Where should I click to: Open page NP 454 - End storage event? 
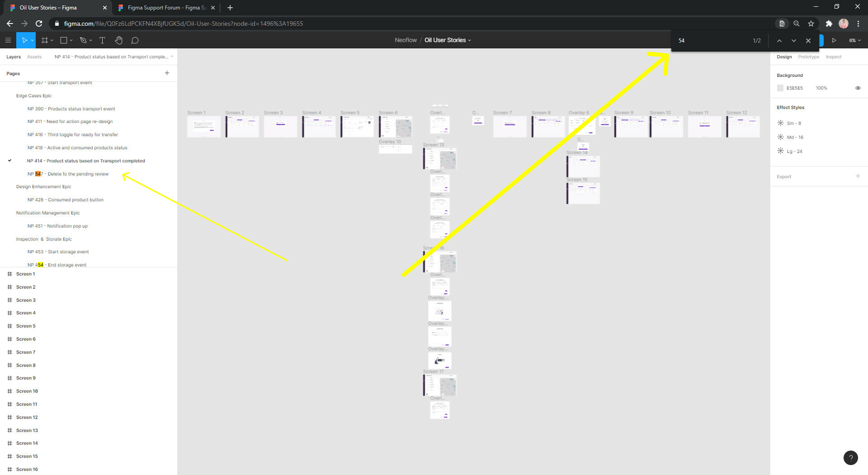point(57,265)
